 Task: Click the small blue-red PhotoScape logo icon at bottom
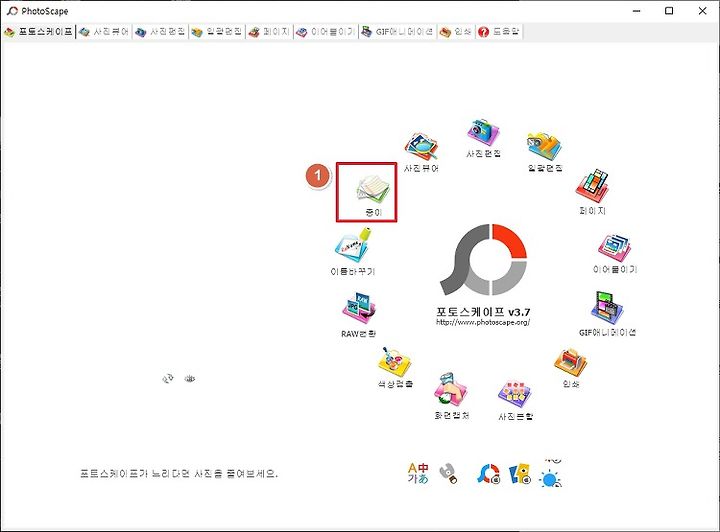[489, 474]
